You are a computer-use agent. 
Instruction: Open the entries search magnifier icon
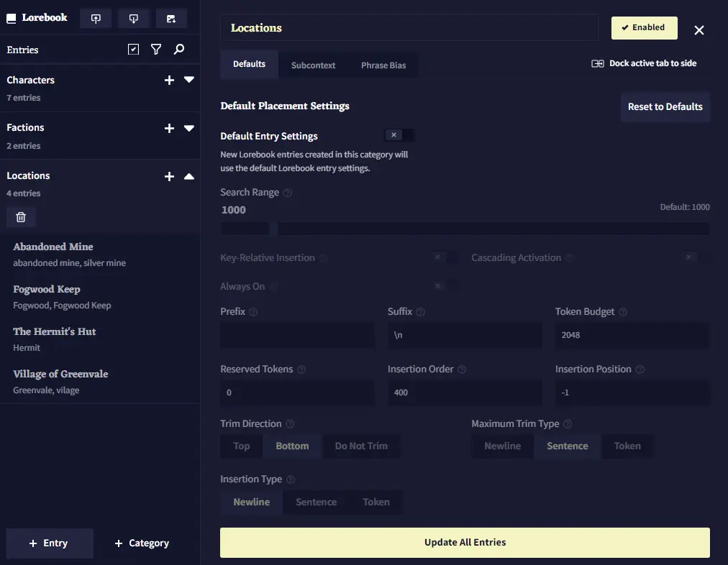[179, 50]
